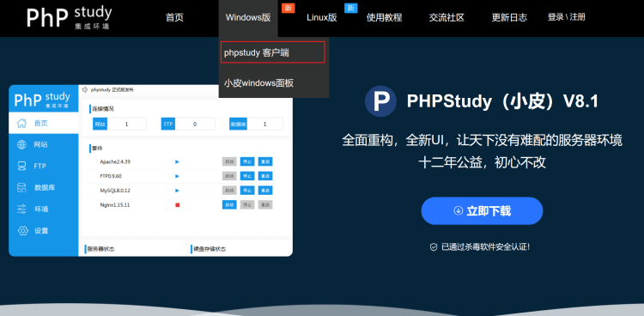Open the 登录 \ 注册 link
This screenshot has width=644, height=316.
(567, 17)
